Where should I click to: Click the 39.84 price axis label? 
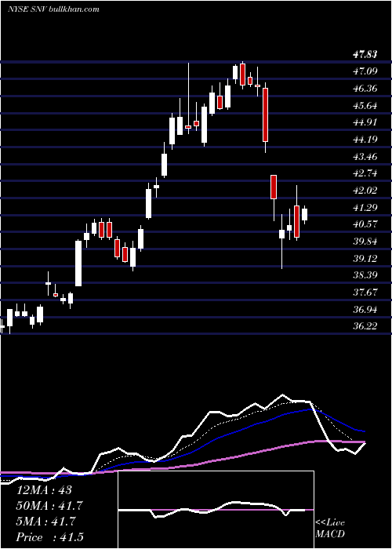coord(365,242)
